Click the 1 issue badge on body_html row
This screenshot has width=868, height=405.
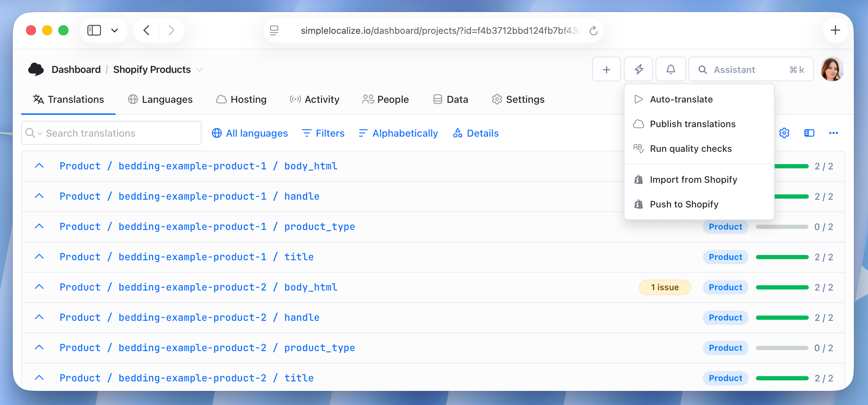click(x=665, y=287)
